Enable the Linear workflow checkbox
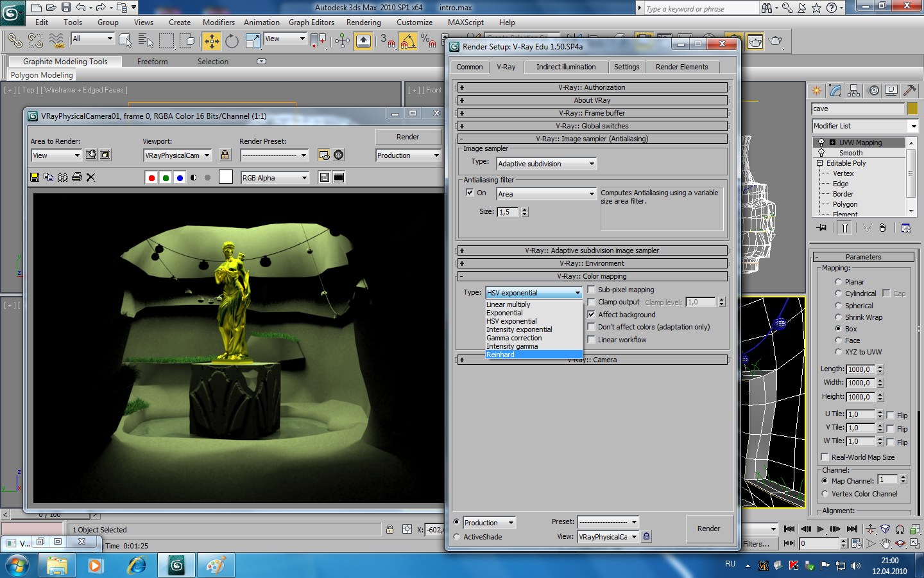 click(x=591, y=340)
